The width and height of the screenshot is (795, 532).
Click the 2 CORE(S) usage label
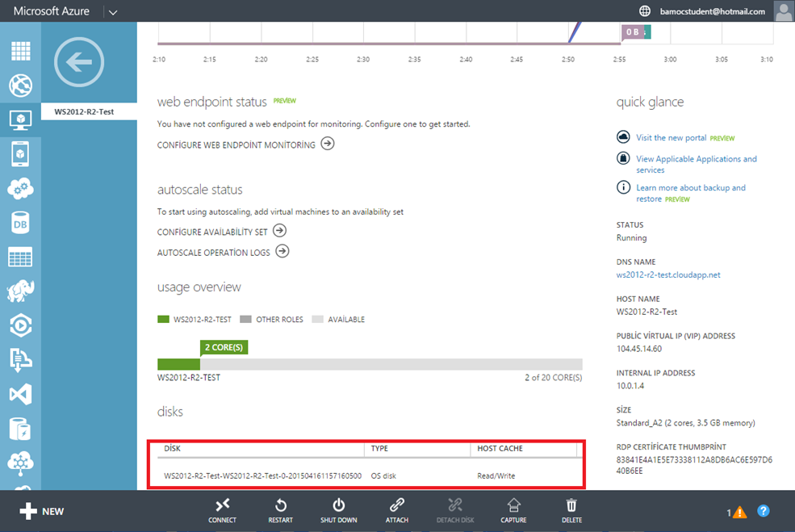[224, 347]
